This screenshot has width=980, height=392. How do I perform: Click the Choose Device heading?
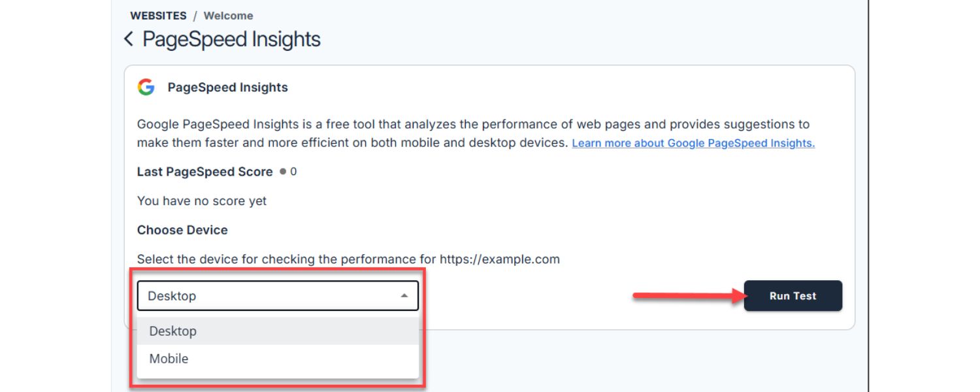182,230
